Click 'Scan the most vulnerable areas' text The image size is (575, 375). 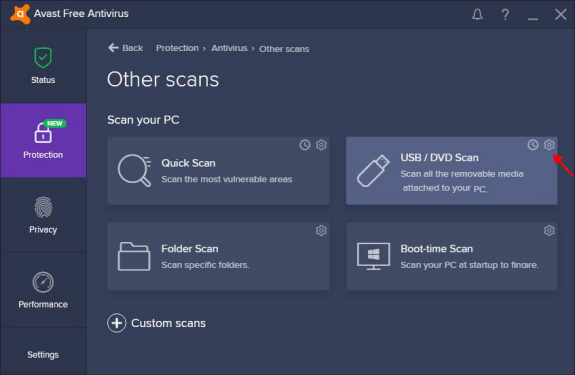click(227, 179)
